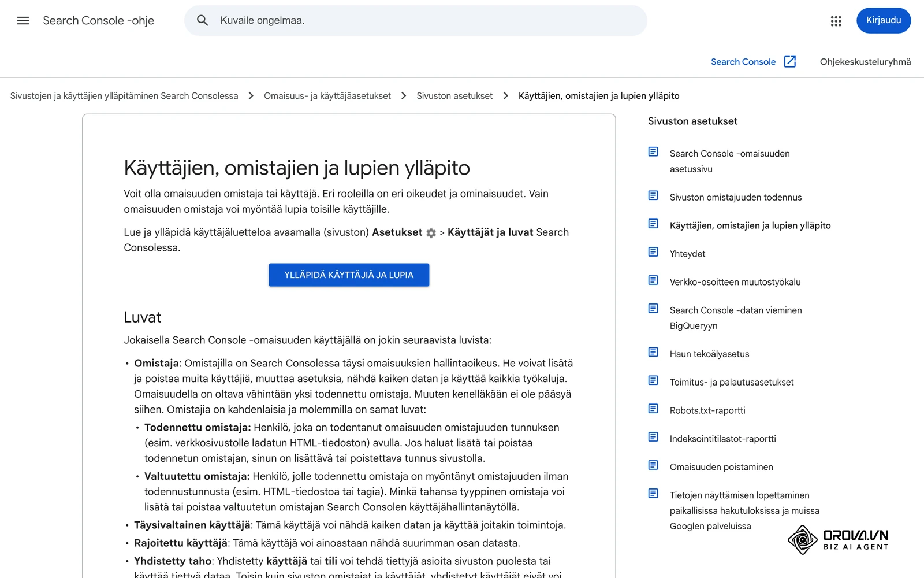Click the Luvat section heading

(x=143, y=317)
